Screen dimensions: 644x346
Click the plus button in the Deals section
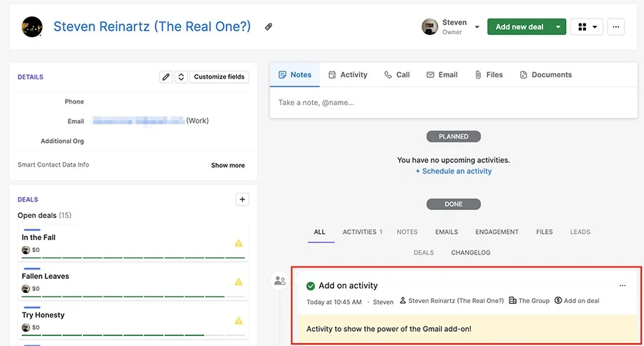[x=243, y=199]
